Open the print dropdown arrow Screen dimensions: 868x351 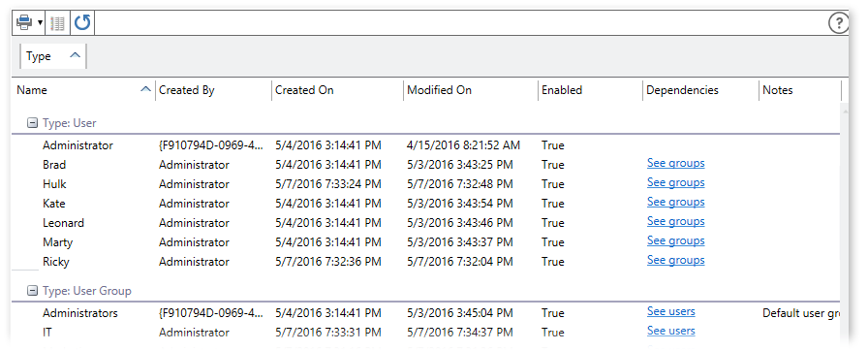coord(41,23)
